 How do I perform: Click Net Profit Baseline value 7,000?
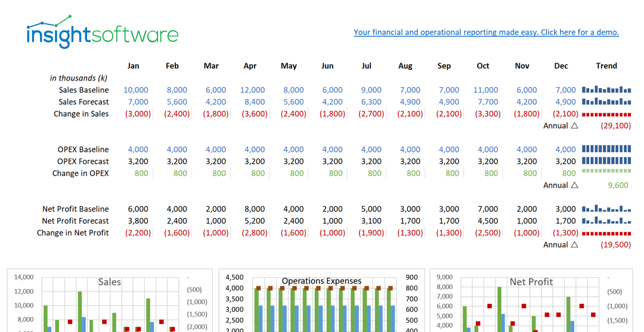pyautogui.click(x=488, y=209)
